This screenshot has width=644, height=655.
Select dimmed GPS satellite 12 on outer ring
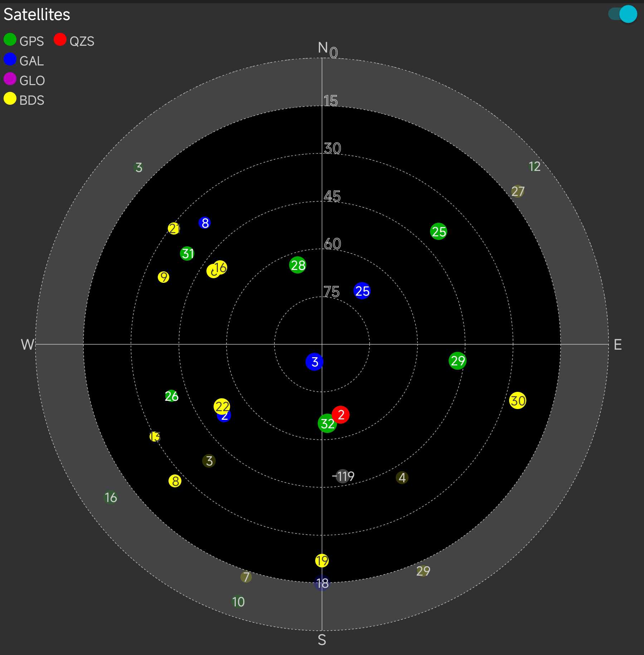pos(534,166)
